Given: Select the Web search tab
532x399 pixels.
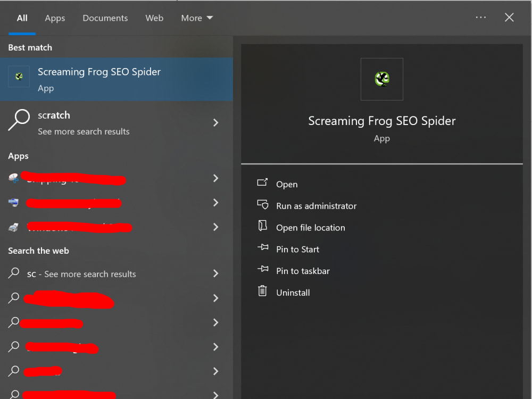Looking at the screenshot, I should click(x=154, y=18).
